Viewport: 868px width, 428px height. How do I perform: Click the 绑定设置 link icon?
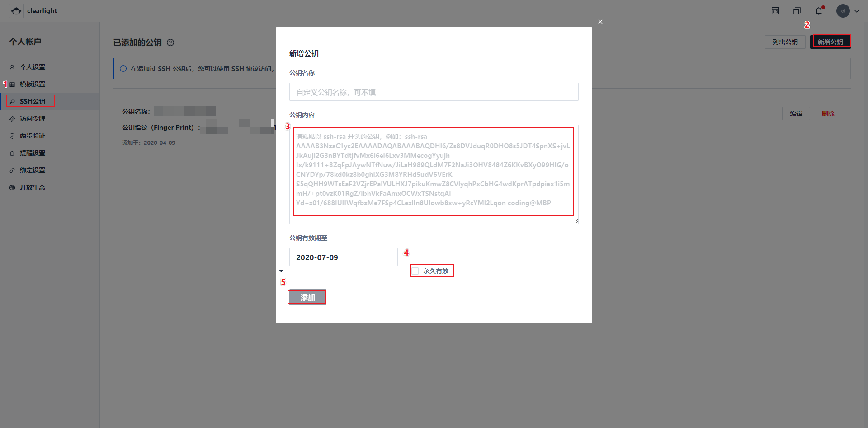[12, 170]
